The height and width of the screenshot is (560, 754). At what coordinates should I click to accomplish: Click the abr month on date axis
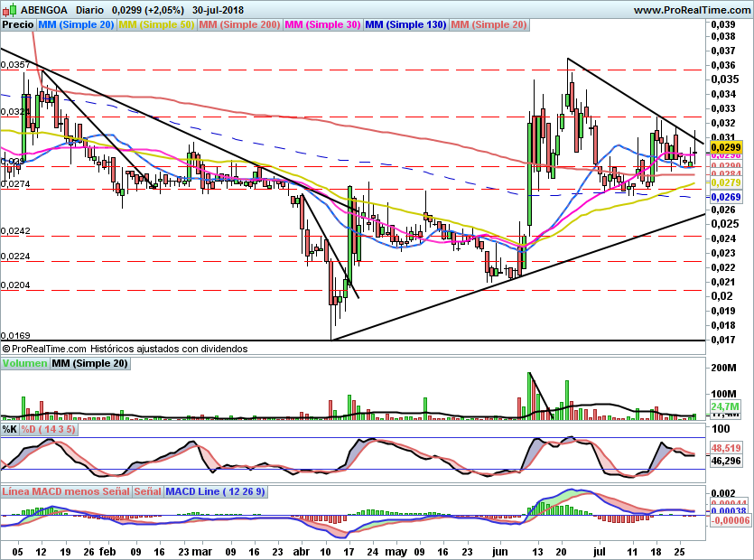(x=302, y=552)
